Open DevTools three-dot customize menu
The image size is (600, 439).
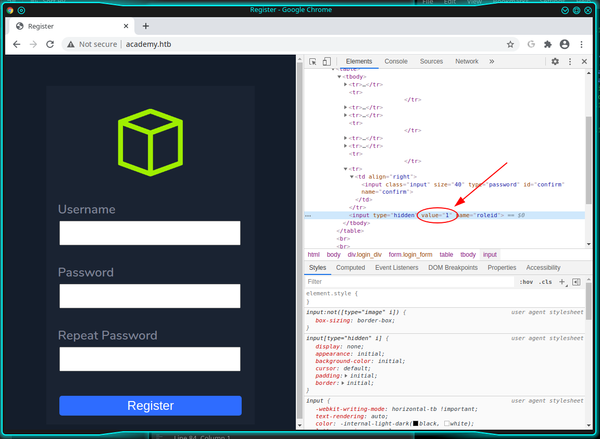point(571,61)
